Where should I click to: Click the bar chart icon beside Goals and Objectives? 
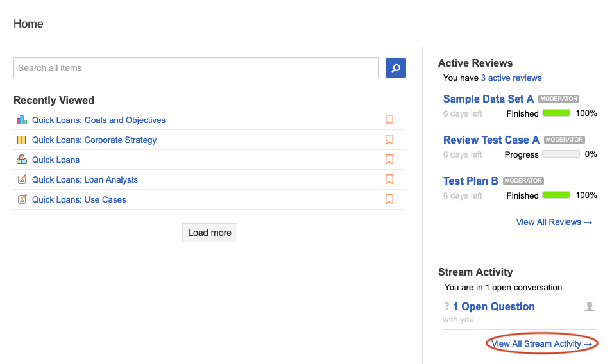pyautogui.click(x=22, y=120)
